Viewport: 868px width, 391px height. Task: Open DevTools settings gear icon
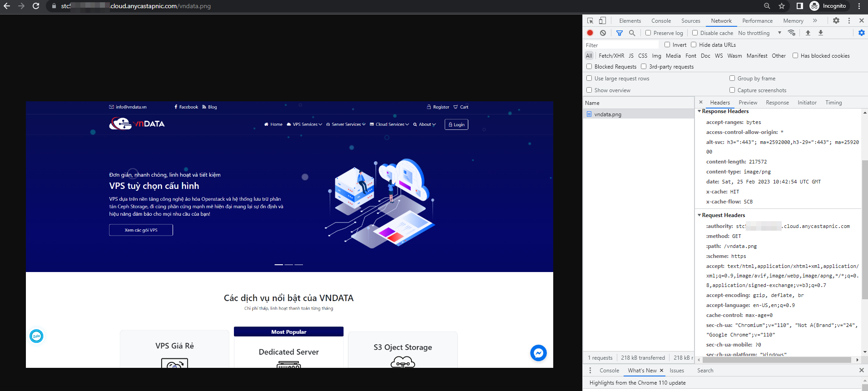pos(836,20)
